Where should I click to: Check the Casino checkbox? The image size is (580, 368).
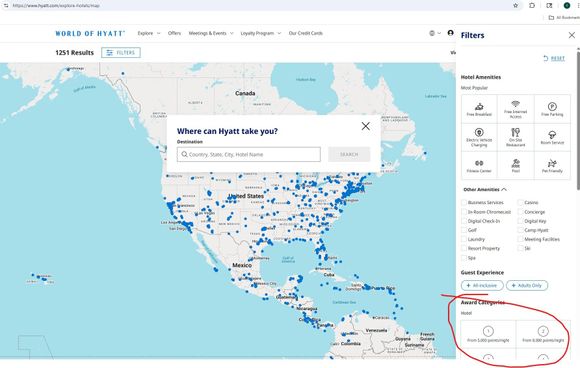pyautogui.click(x=520, y=202)
